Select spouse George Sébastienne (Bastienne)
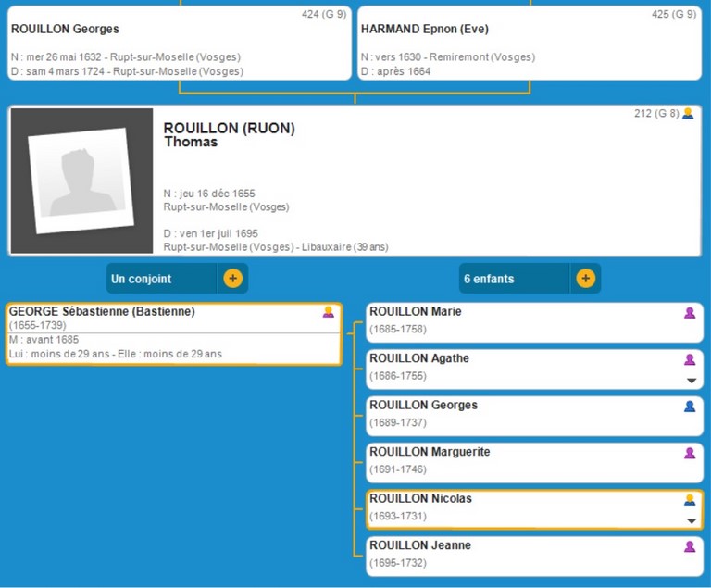Screen dimensions: 711x588 (x=157, y=333)
